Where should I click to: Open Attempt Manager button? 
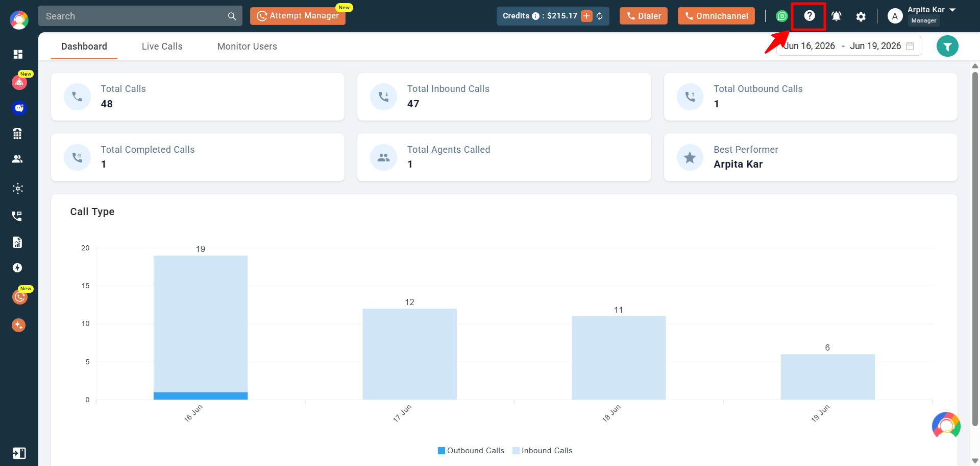point(298,16)
